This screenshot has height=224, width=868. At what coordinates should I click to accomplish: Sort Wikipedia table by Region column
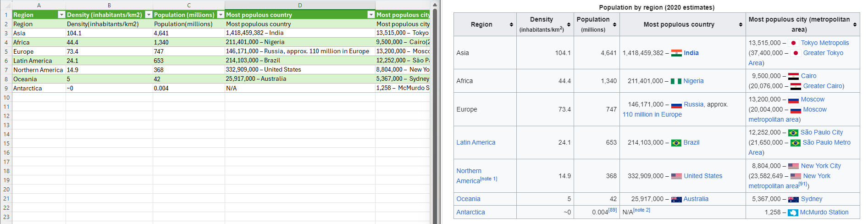click(x=511, y=25)
